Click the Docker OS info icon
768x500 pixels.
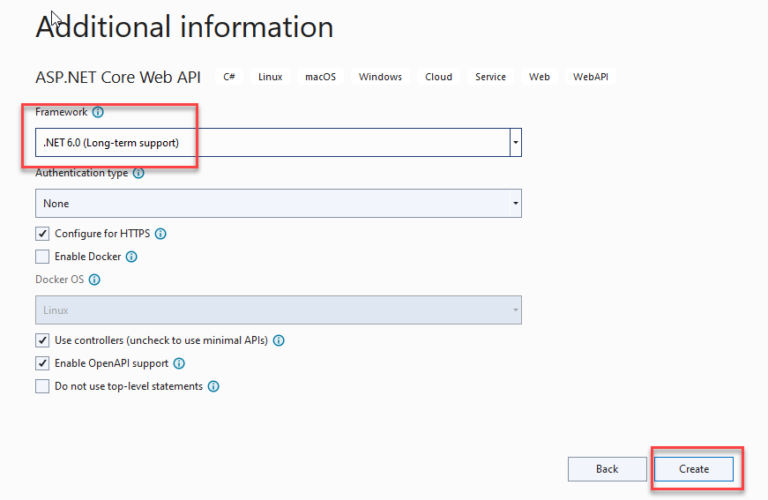point(95,280)
